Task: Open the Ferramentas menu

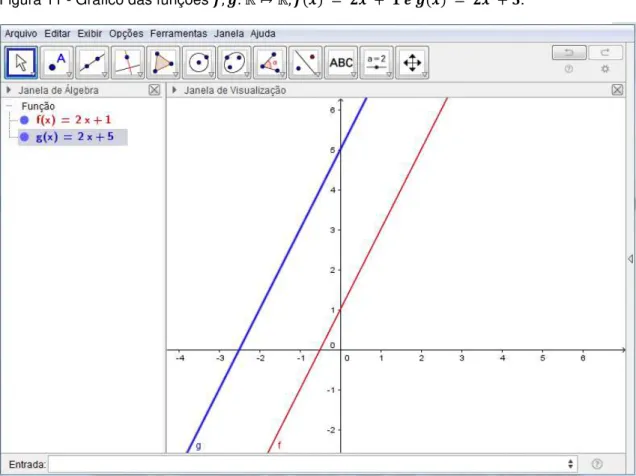Action: click(178, 34)
